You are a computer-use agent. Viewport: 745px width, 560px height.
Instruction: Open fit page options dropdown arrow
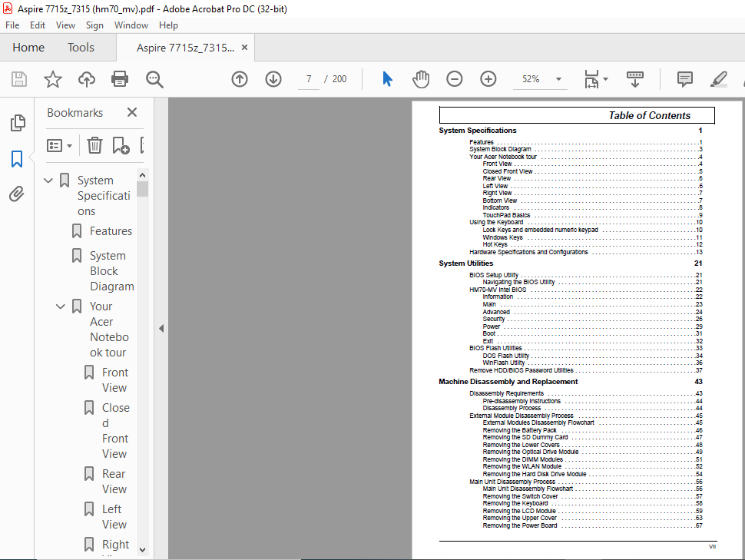[x=606, y=79]
